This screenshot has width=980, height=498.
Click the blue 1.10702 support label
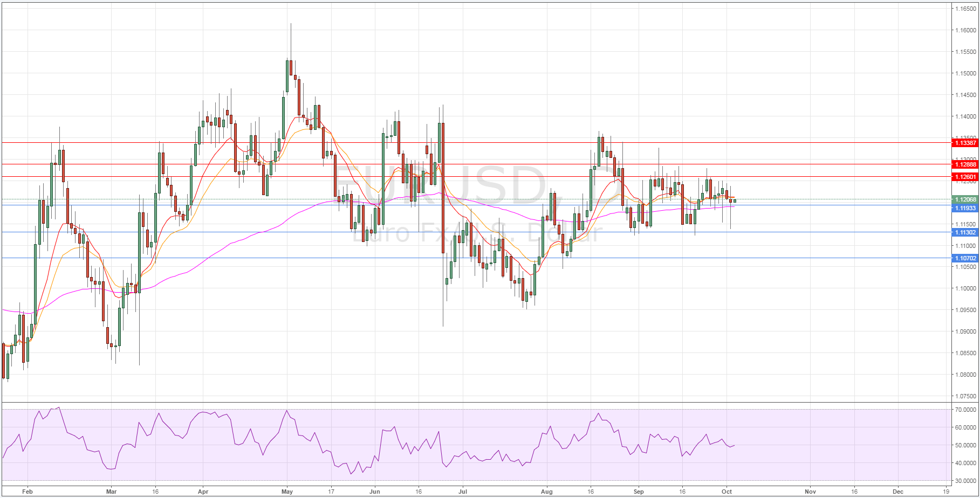click(x=965, y=258)
